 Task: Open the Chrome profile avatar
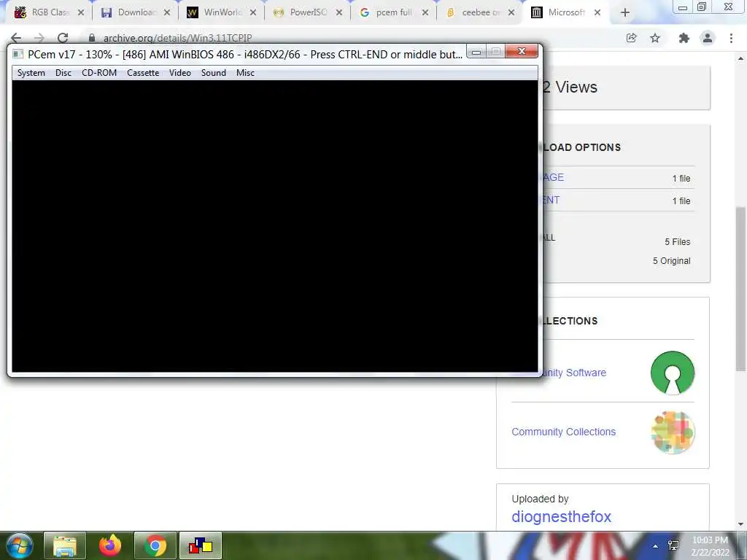708,38
